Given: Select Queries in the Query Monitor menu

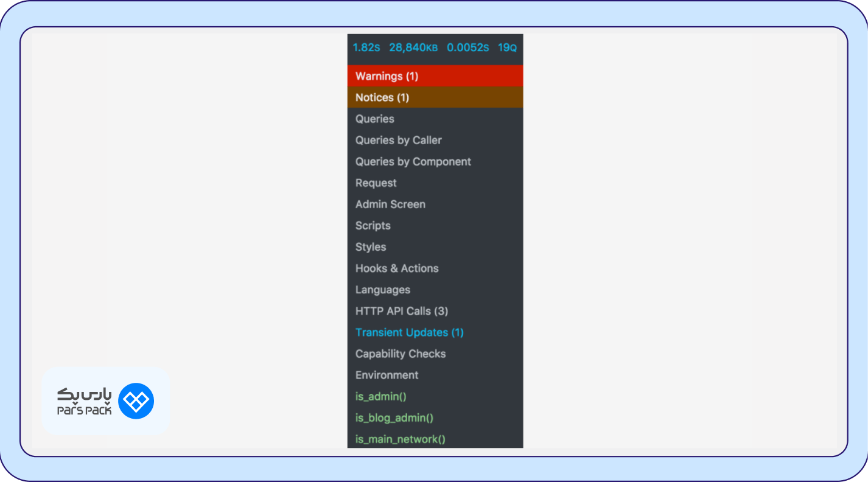Looking at the screenshot, I should point(374,119).
